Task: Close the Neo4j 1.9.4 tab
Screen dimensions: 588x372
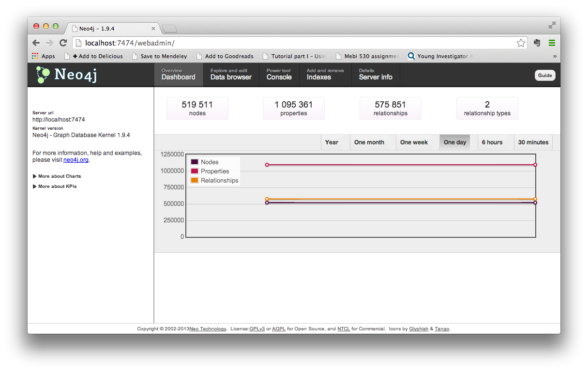Action: (153, 29)
